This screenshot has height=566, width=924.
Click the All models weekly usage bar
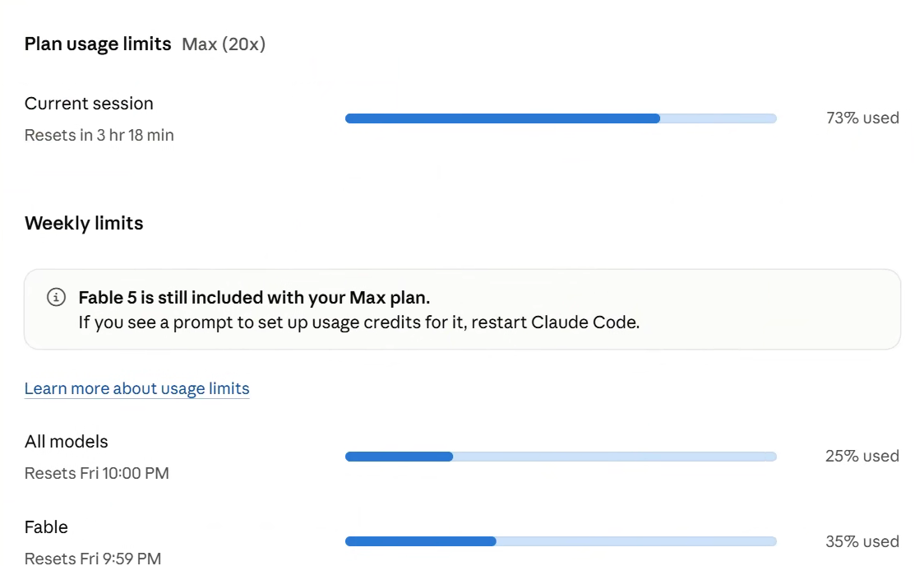pyautogui.click(x=561, y=457)
